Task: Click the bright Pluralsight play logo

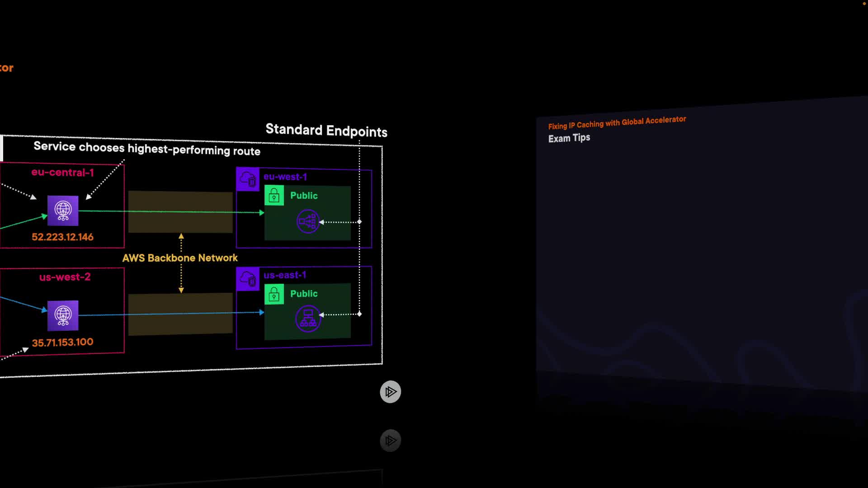Action: coord(390,392)
